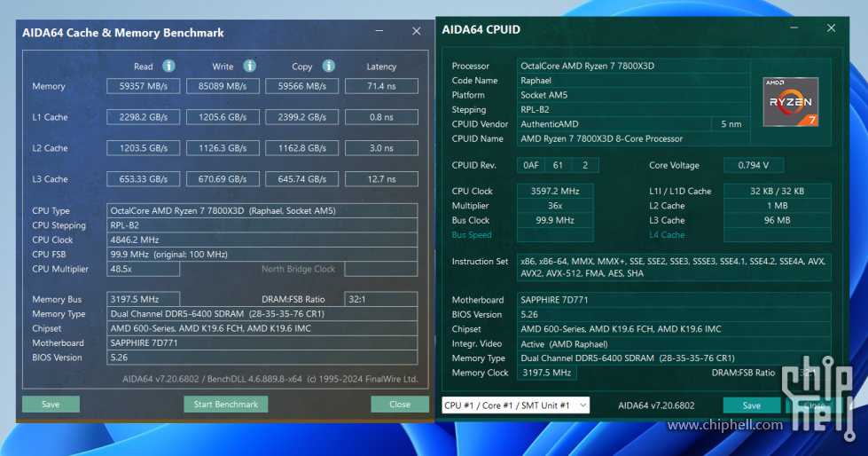Select CPUID Rev. 0AF value

(531, 165)
